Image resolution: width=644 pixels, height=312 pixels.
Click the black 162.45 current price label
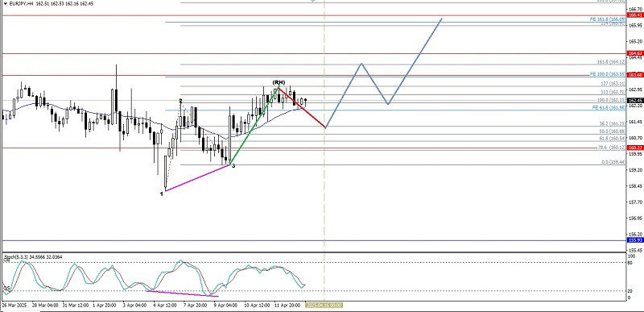tap(635, 100)
